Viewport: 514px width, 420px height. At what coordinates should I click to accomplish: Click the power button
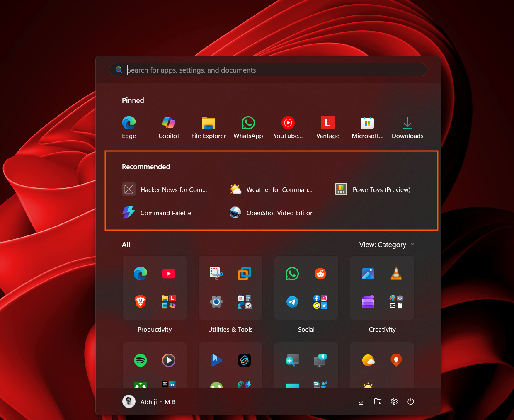point(411,401)
